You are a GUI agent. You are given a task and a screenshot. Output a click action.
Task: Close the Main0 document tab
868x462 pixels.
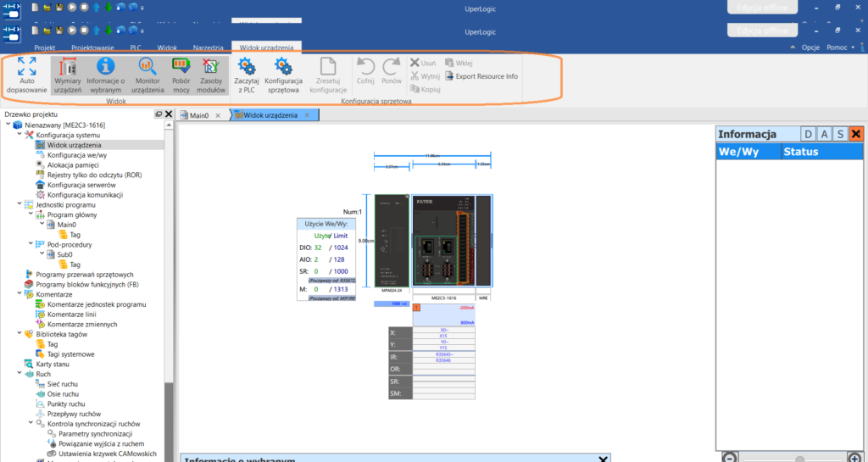pos(218,115)
